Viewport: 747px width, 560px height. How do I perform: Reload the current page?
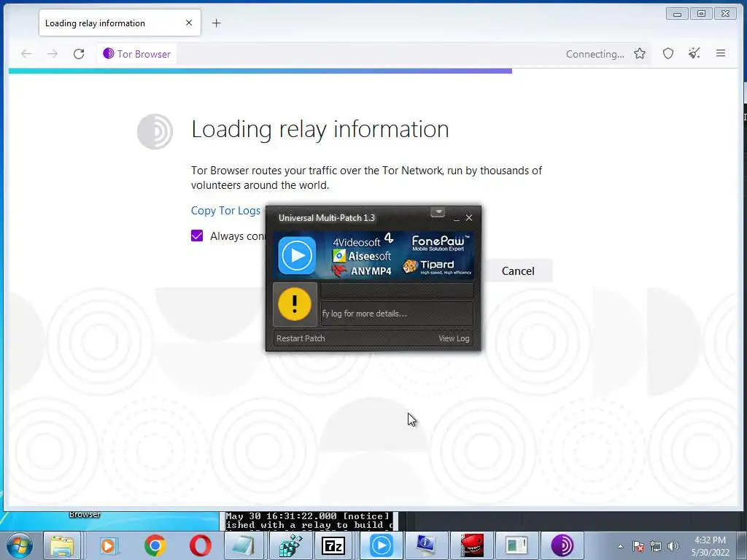(79, 54)
